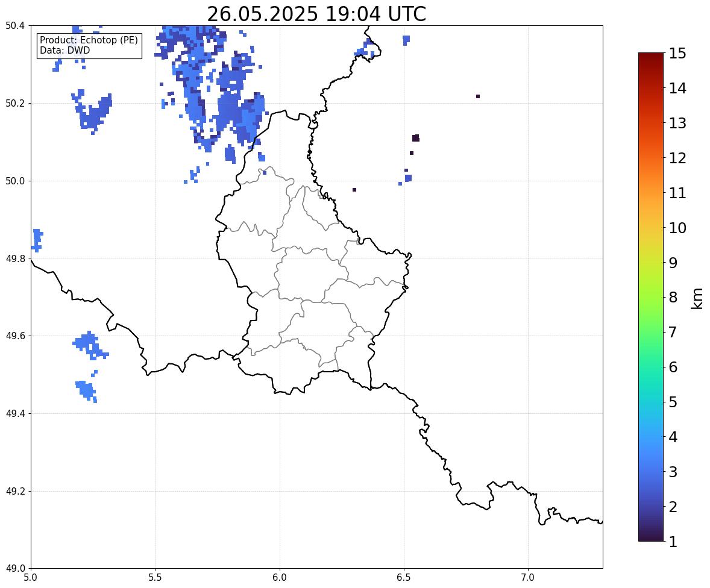Click the colorbar tick label 2
This screenshot has height=588, width=710.
click(673, 506)
